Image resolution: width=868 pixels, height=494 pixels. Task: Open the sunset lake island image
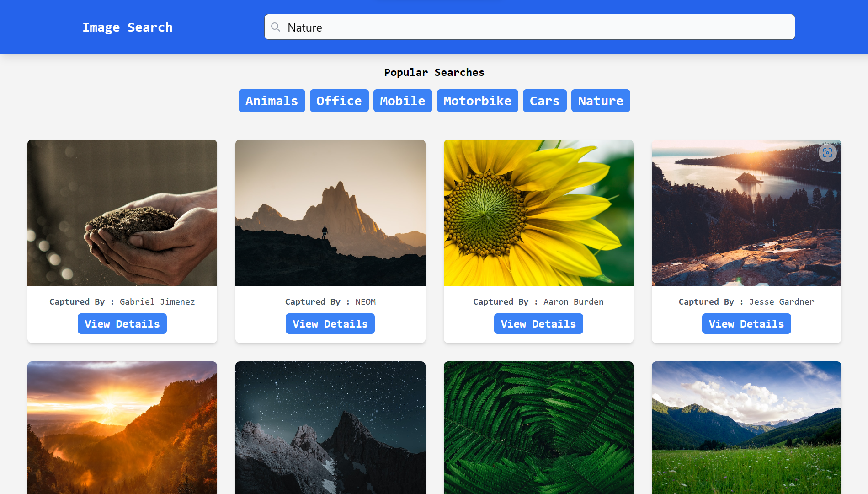pyautogui.click(x=746, y=212)
